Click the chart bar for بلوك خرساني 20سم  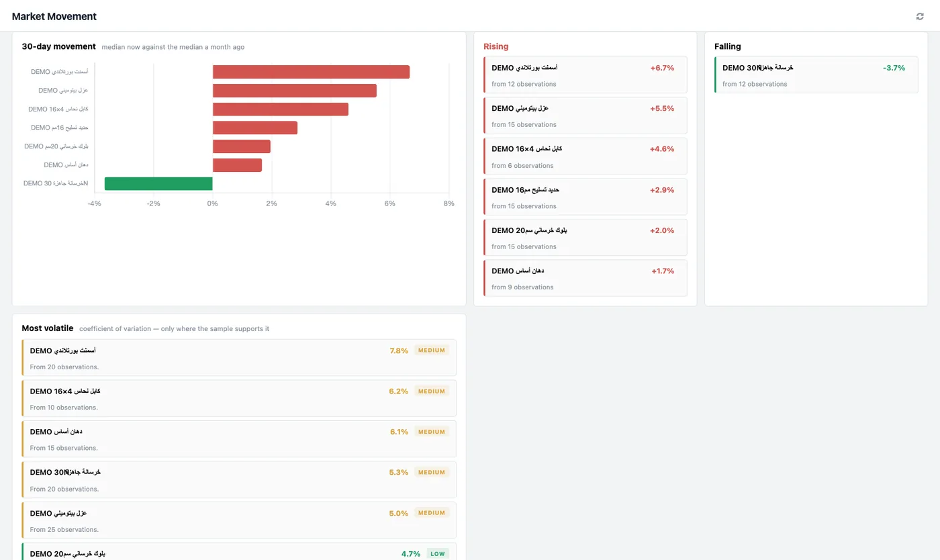pos(242,146)
